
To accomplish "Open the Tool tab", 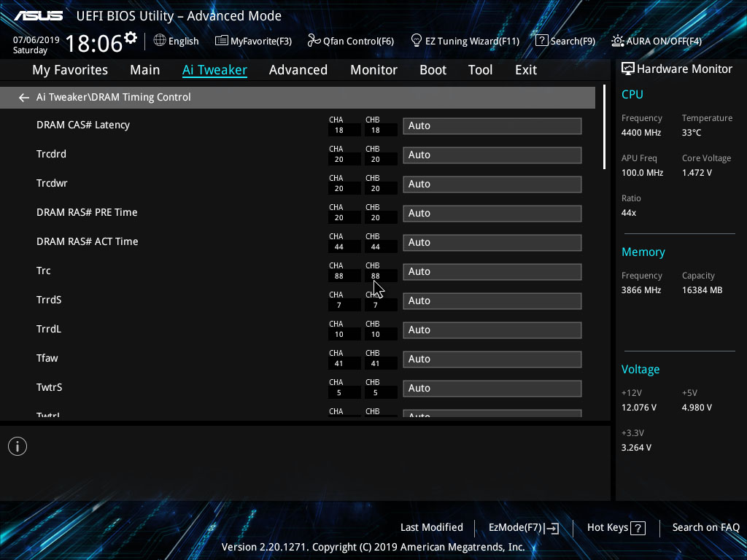I will [x=480, y=70].
